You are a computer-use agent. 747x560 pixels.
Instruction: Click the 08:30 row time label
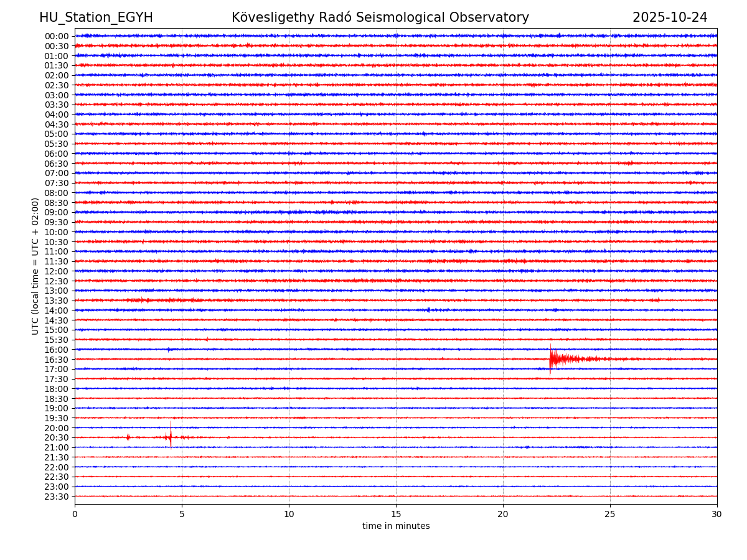click(57, 203)
